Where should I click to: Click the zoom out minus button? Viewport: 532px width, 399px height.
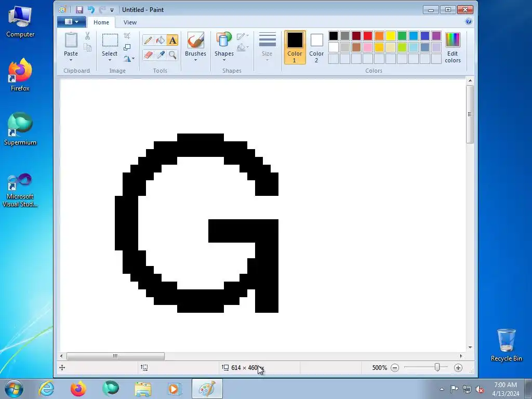click(395, 368)
